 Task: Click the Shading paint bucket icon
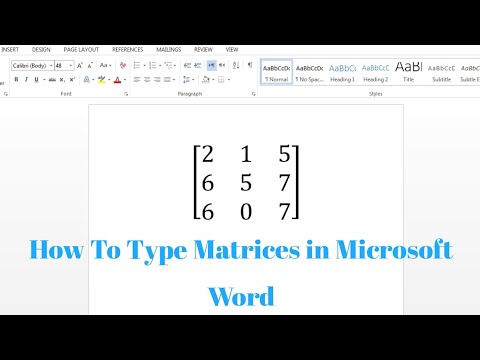point(206,80)
